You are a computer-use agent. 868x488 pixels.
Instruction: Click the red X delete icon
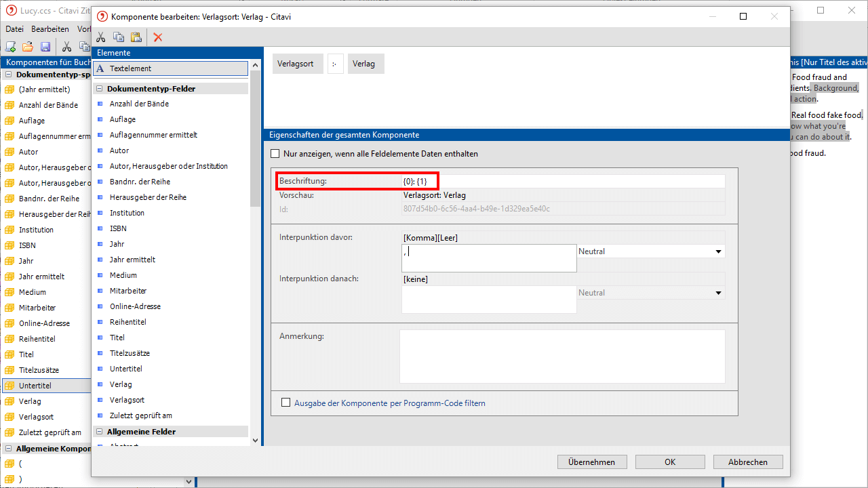point(158,37)
